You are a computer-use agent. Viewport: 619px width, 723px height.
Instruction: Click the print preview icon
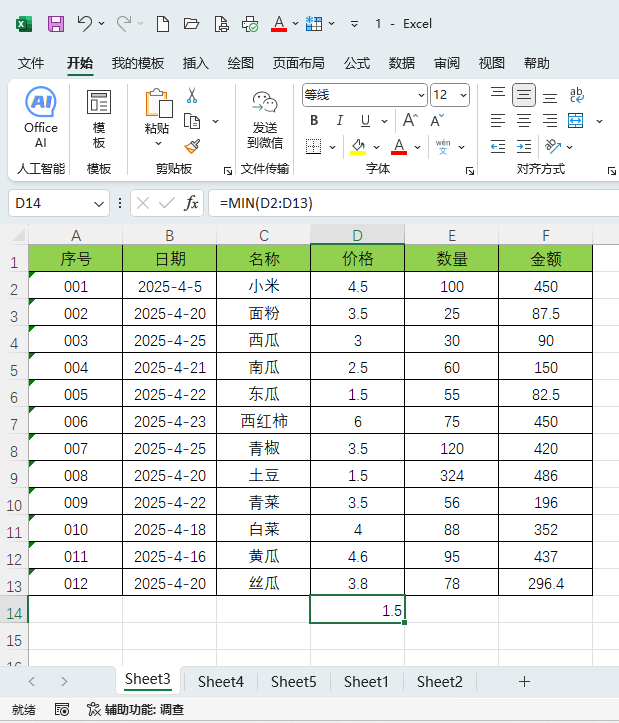(x=221, y=24)
